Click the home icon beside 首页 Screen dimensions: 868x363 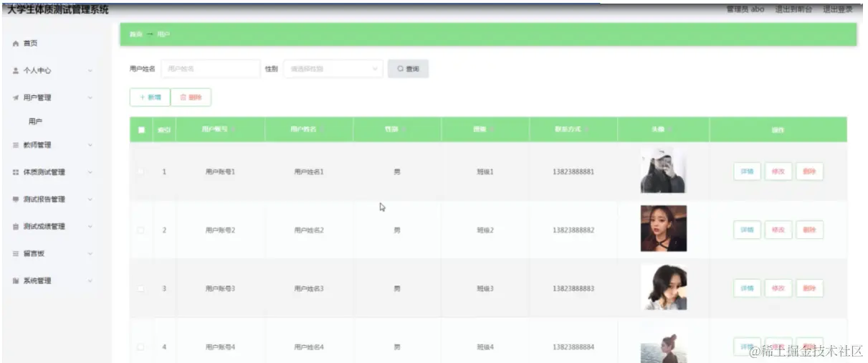[16, 44]
